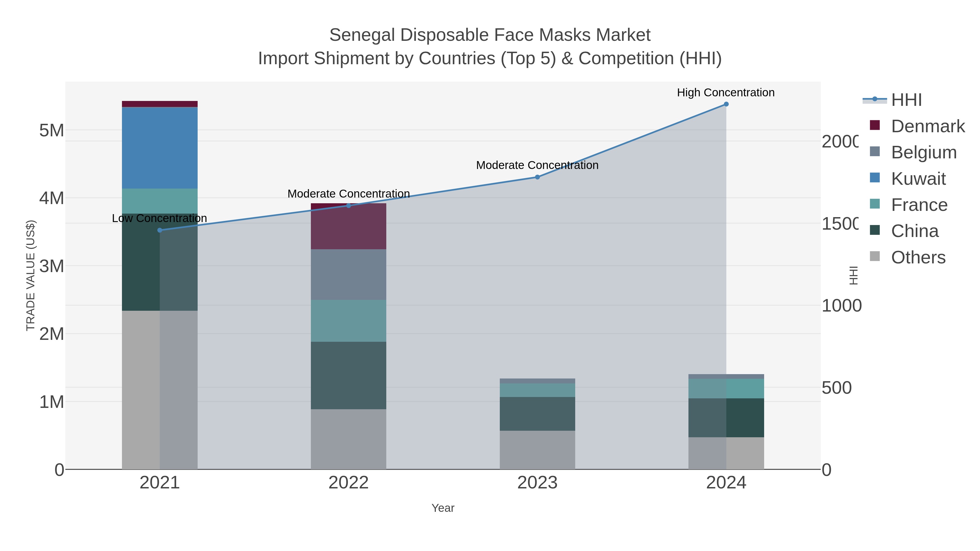Select the France segment in 2021 bar

[x=160, y=201]
